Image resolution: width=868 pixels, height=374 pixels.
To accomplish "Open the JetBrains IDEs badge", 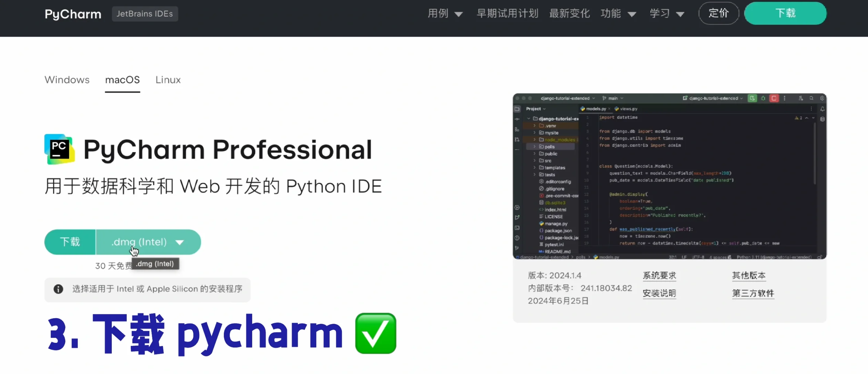I will point(145,14).
